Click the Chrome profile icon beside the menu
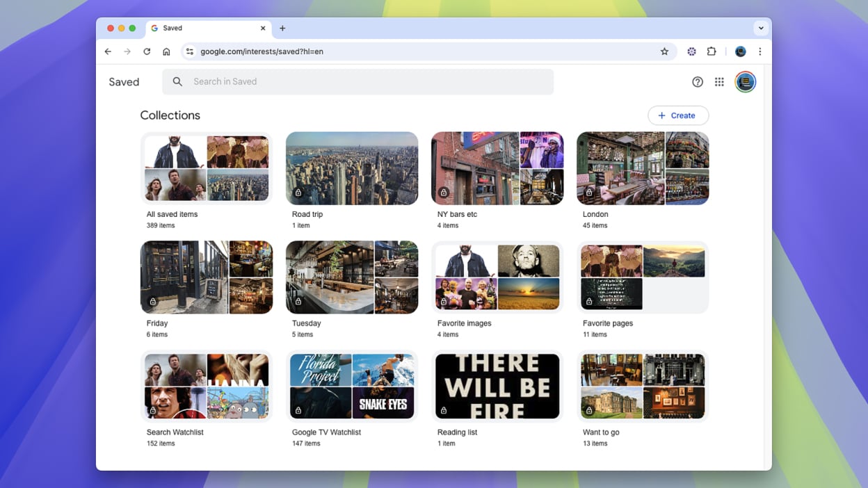This screenshot has height=488, width=868. (740, 51)
